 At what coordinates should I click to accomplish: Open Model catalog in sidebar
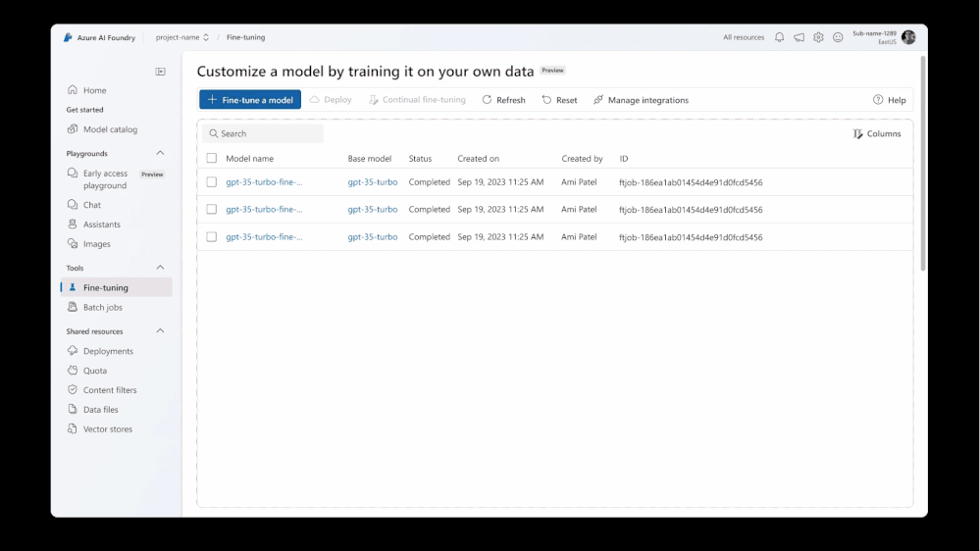pos(110,129)
